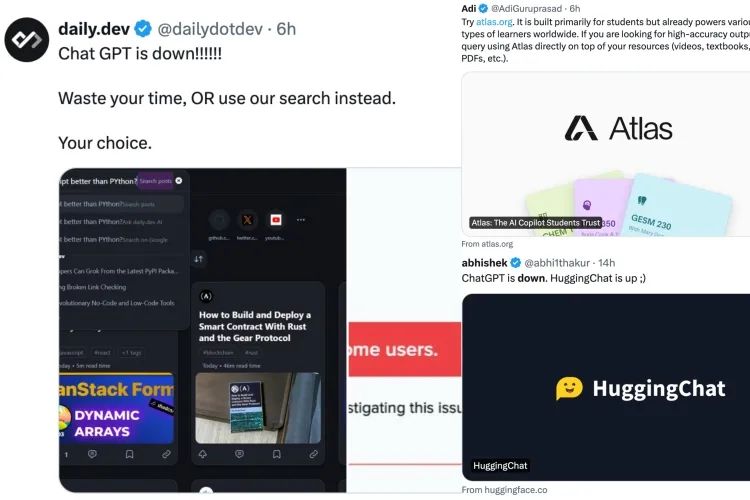Select the 'Search posts' suggestion row
The height and width of the screenshot is (500, 750).
[121, 204]
